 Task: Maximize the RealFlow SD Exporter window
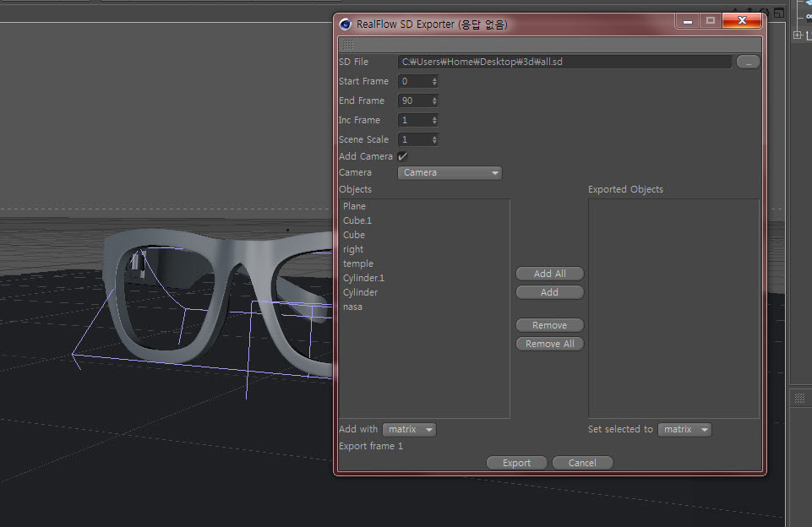711,21
